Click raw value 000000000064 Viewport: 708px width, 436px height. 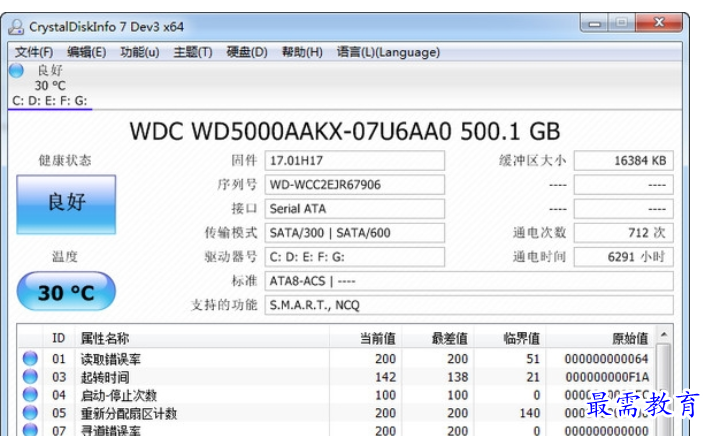606,359
